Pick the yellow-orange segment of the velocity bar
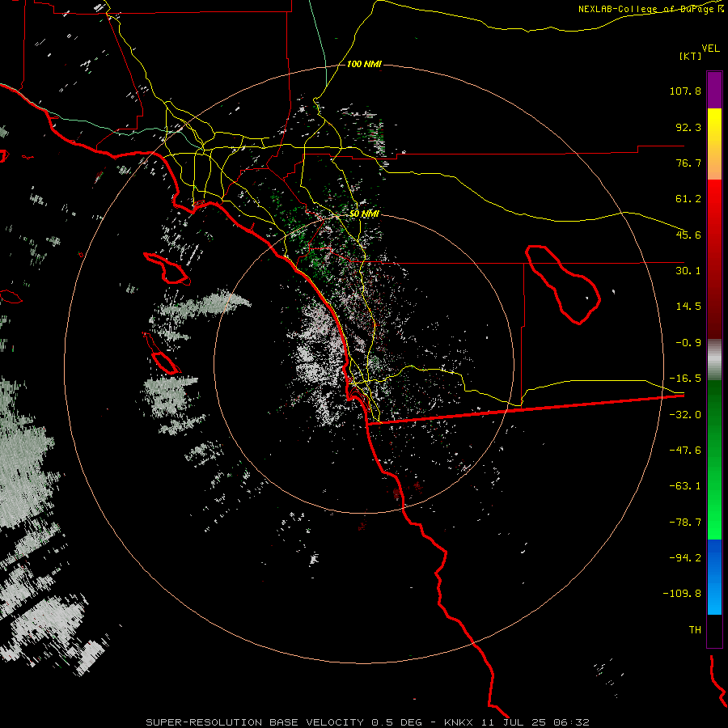 click(x=714, y=144)
